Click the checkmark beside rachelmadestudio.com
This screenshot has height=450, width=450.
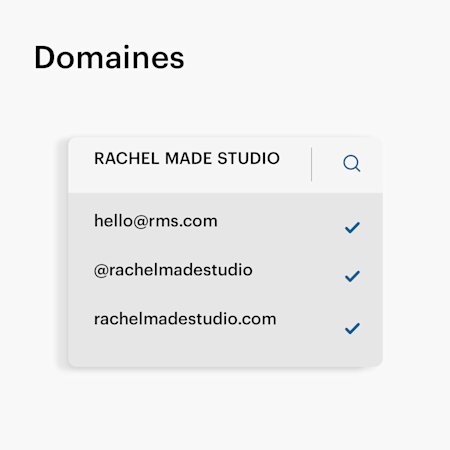tap(352, 328)
